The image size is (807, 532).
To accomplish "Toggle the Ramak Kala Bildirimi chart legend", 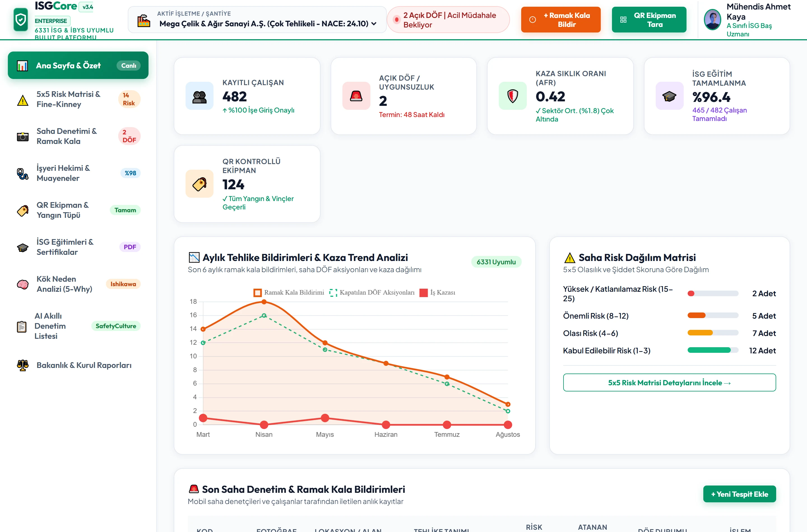I will pos(289,293).
